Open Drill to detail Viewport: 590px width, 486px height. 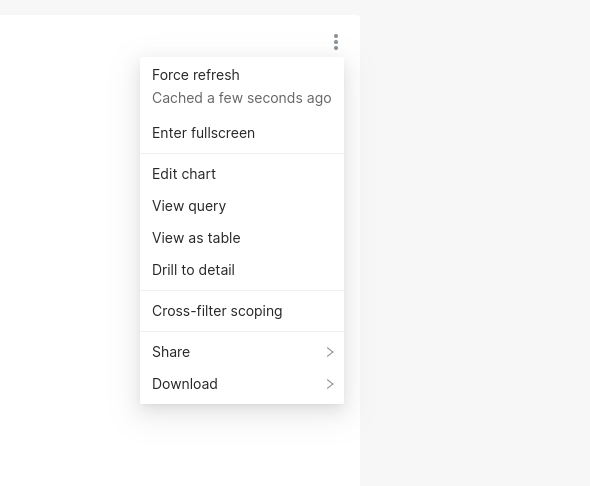tap(242, 270)
